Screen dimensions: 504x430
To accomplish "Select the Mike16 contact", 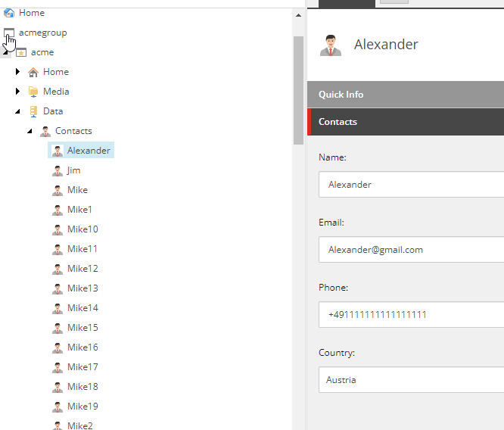I will click(x=82, y=347).
